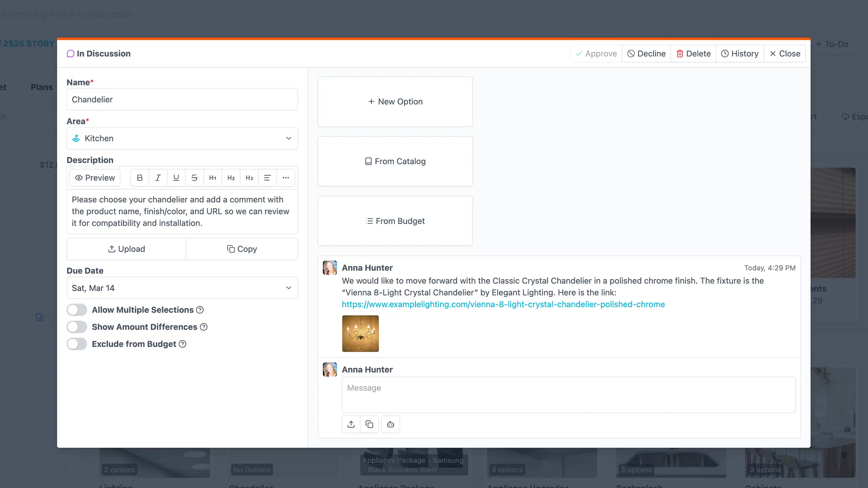The height and width of the screenshot is (488, 868).
Task: Open the Vienna chandelier product link
Action: (x=503, y=304)
